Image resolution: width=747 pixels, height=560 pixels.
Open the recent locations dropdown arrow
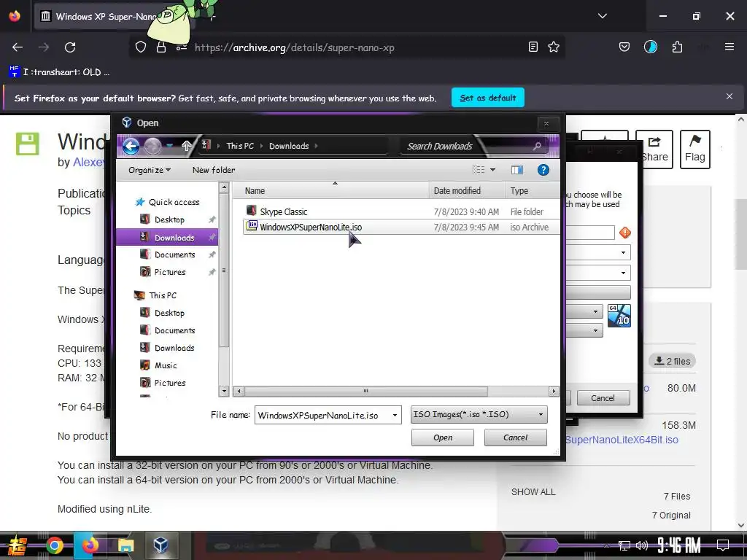(x=169, y=146)
